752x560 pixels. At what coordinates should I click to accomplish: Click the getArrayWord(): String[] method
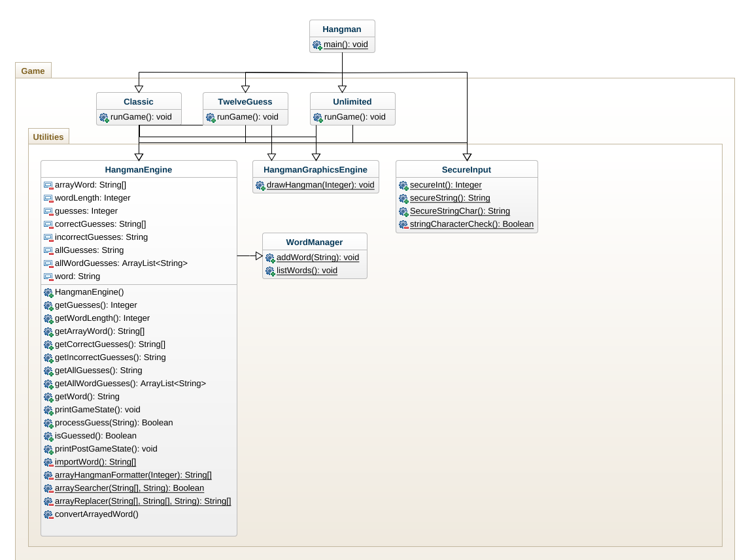pos(100,331)
